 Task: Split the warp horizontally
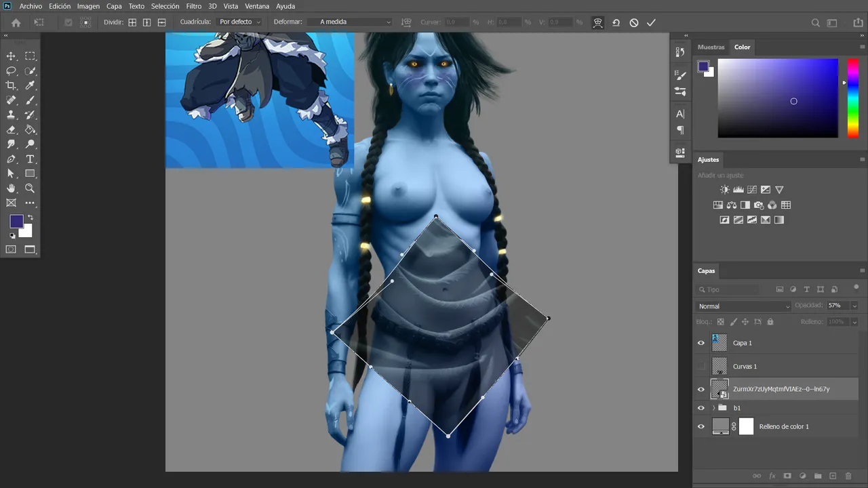click(x=161, y=22)
